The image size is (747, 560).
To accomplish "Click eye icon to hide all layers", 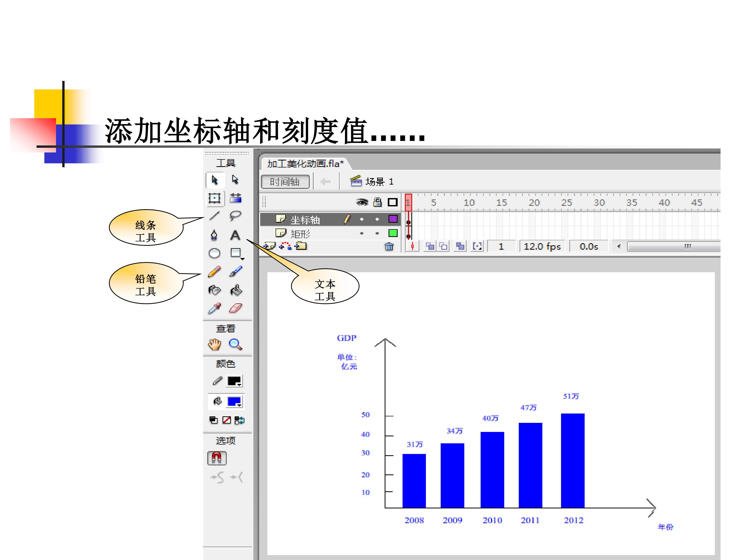I will [362, 202].
